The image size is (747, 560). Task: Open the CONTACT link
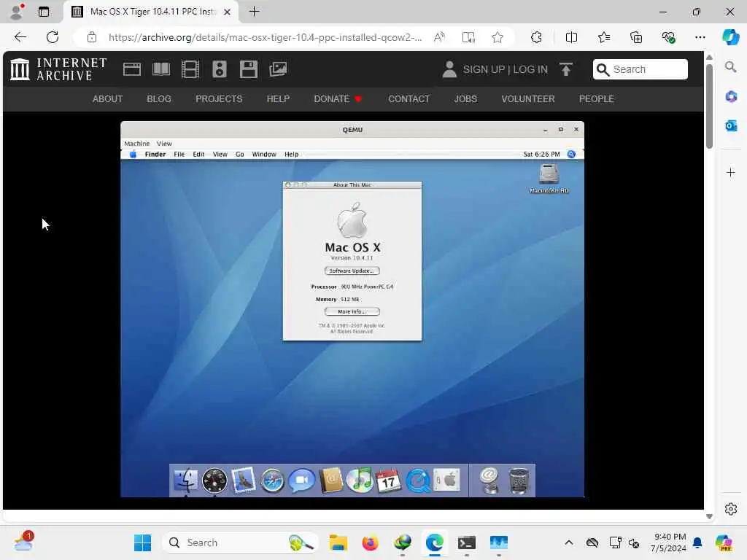409,99
